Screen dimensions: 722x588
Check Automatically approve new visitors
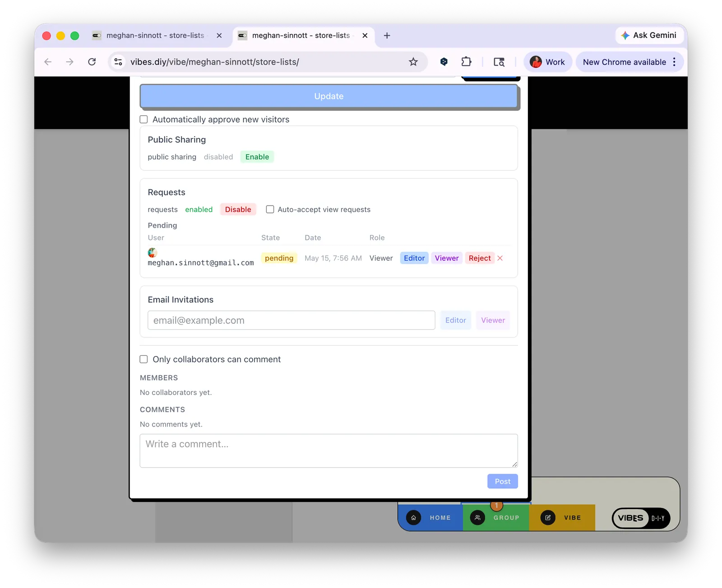144,119
